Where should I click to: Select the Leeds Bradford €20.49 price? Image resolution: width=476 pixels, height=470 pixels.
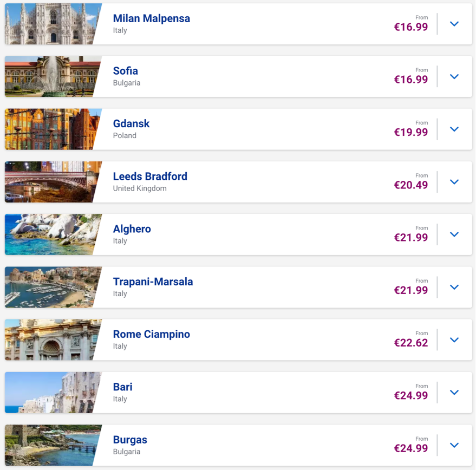[410, 185]
